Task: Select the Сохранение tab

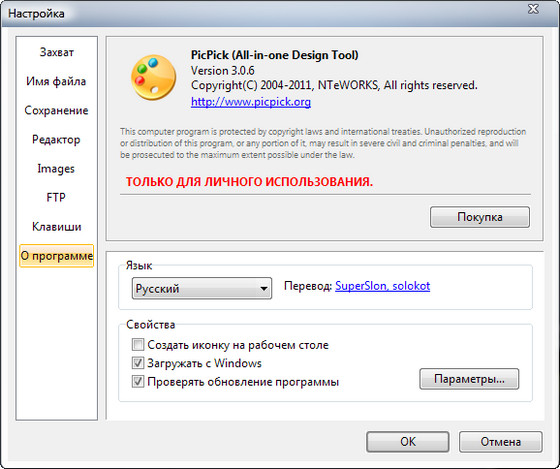Action: 56,110
